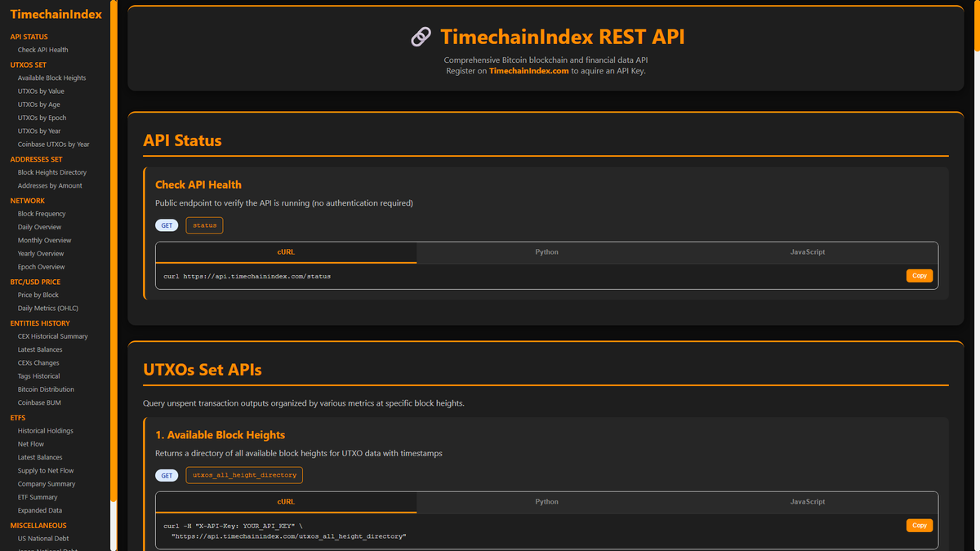
Task: Click the utxos_all_height_directory endpoint badge
Action: [244, 475]
